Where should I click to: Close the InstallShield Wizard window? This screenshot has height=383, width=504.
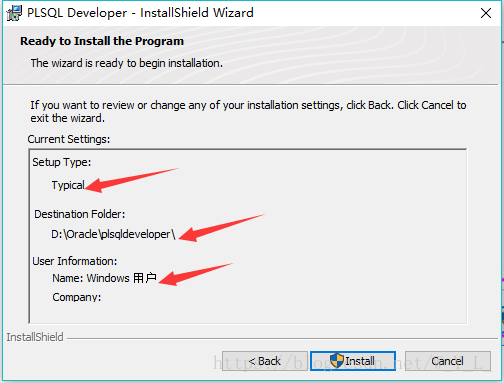(x=486, y=13)
